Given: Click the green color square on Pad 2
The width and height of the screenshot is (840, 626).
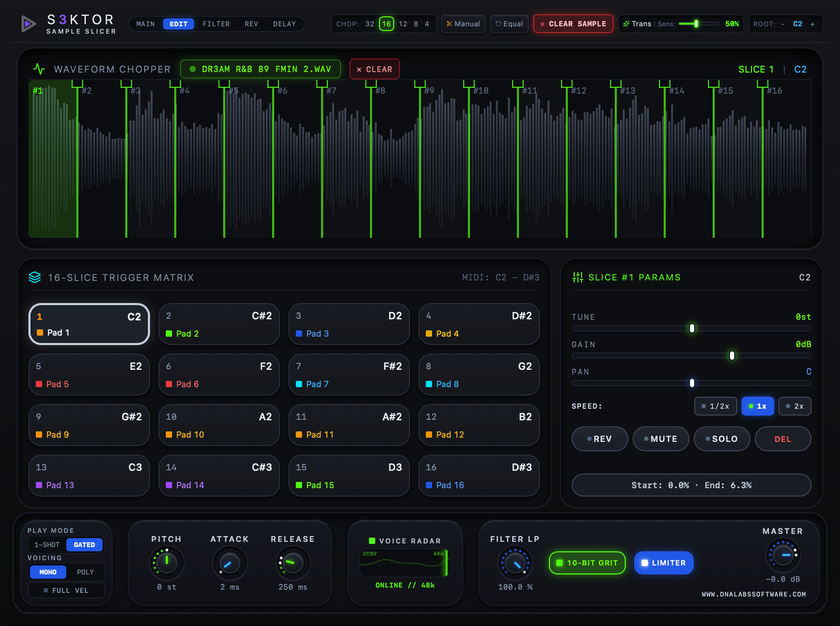Looking at the screenshot, I should point(169,334).
